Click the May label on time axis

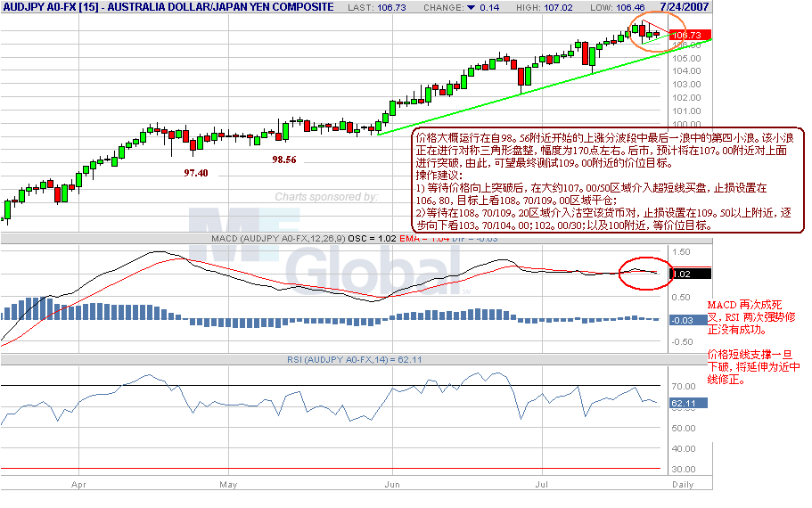228,485
